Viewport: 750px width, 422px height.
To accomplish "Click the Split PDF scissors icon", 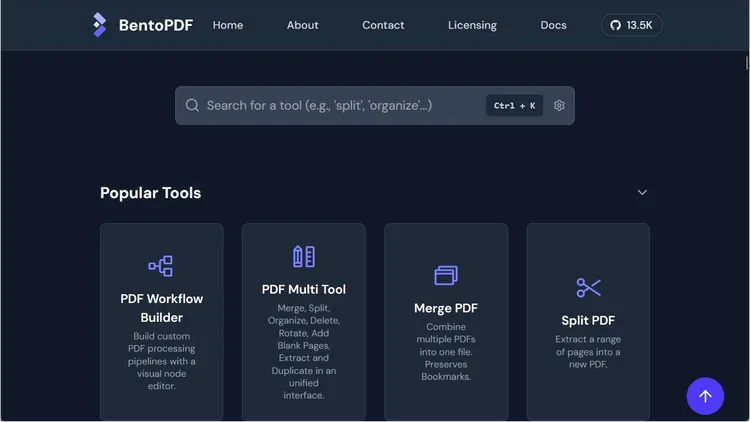I will [x=588, y=288].
